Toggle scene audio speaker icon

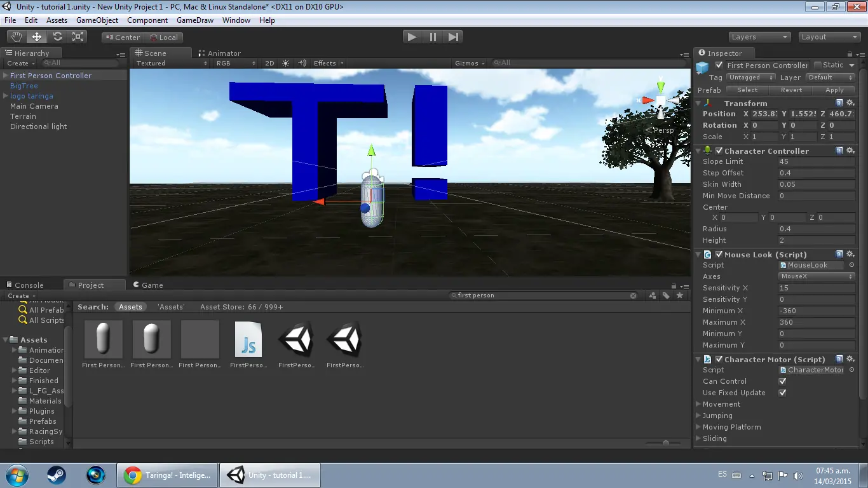coord(302,63)
